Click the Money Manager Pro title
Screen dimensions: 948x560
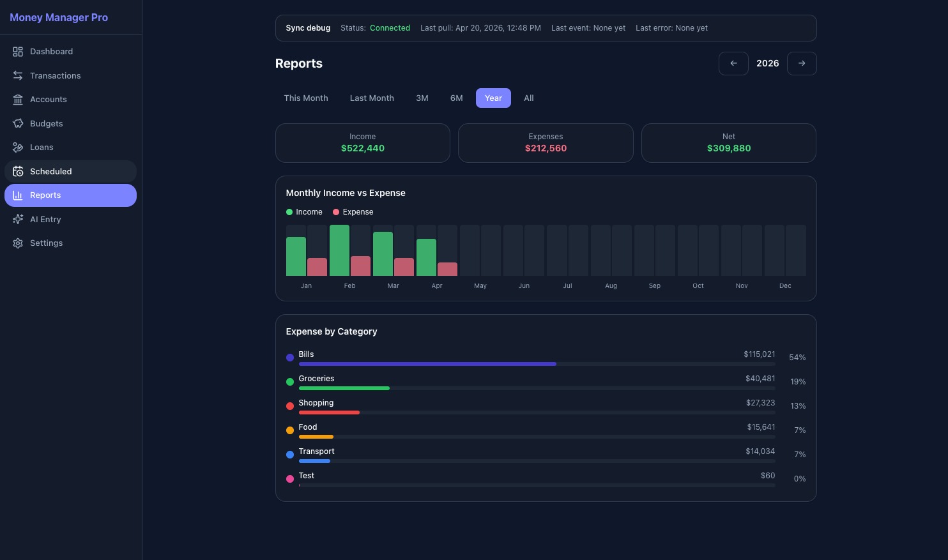[x=59, y=17]
